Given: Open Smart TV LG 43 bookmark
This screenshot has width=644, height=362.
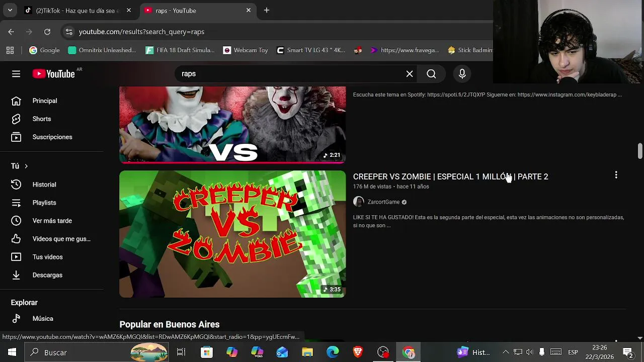Looking at the screenshot, I should coord(311,50).
